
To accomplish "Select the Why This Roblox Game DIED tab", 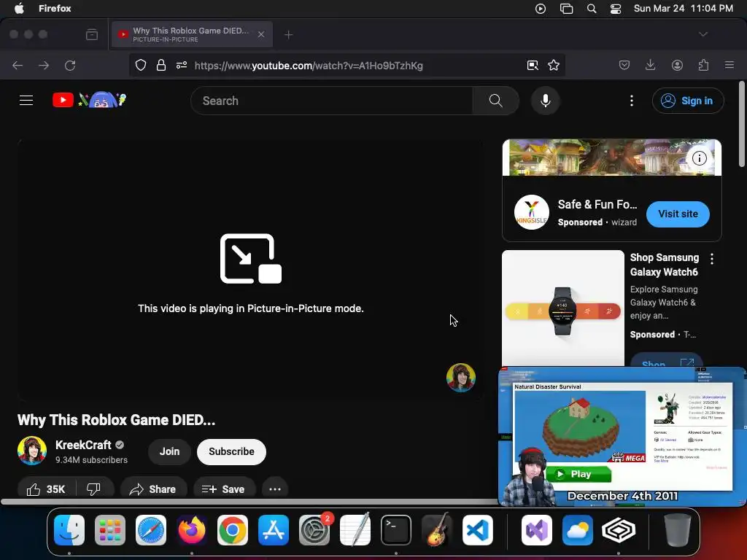I will pos(192,34).
